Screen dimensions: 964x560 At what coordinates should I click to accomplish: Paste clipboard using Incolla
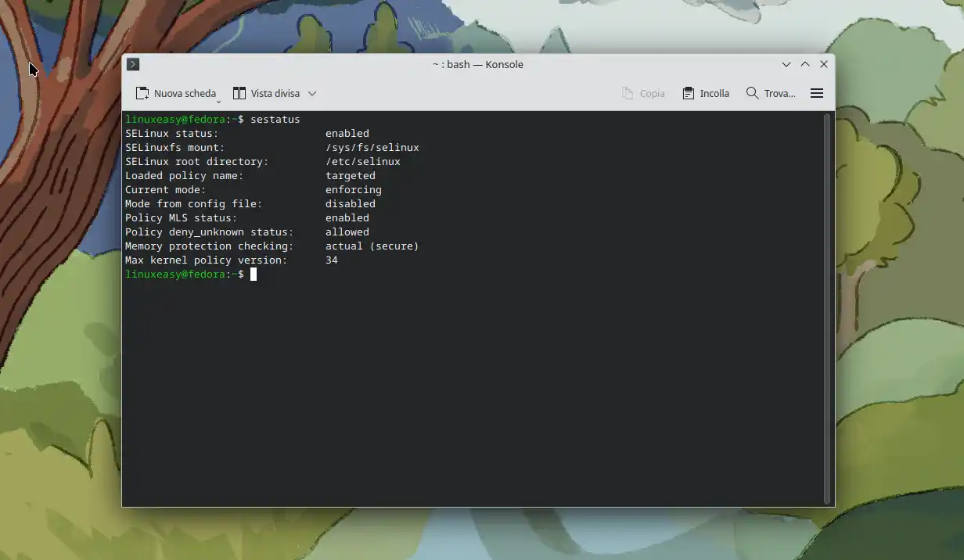pyautogui.click(x=706, y=93)
